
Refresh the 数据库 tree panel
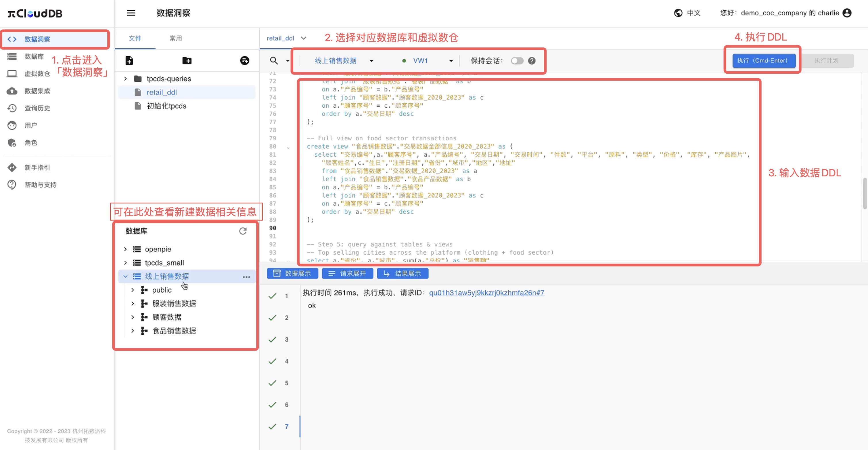(x=243, y=231)
